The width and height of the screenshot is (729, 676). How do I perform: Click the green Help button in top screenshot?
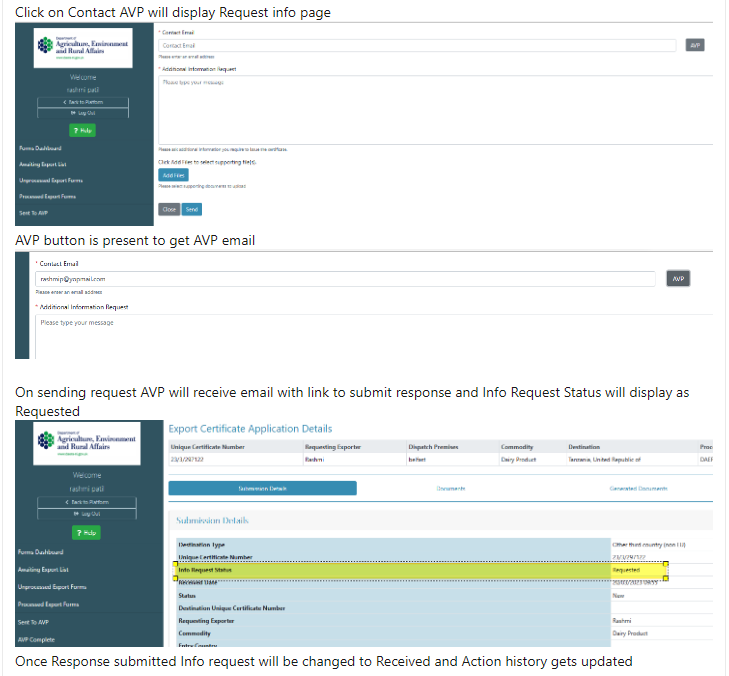pyautogui.click(x=82, y=130)
